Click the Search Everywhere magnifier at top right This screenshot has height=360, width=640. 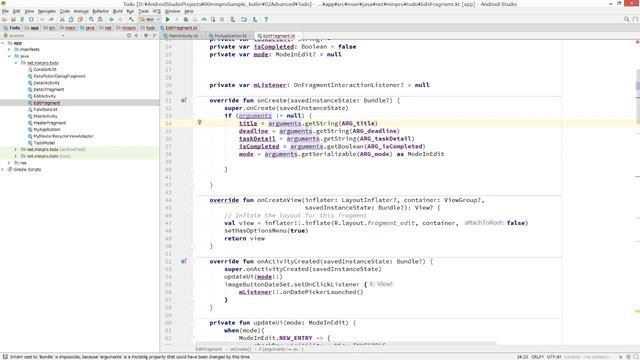click(627, 19)
